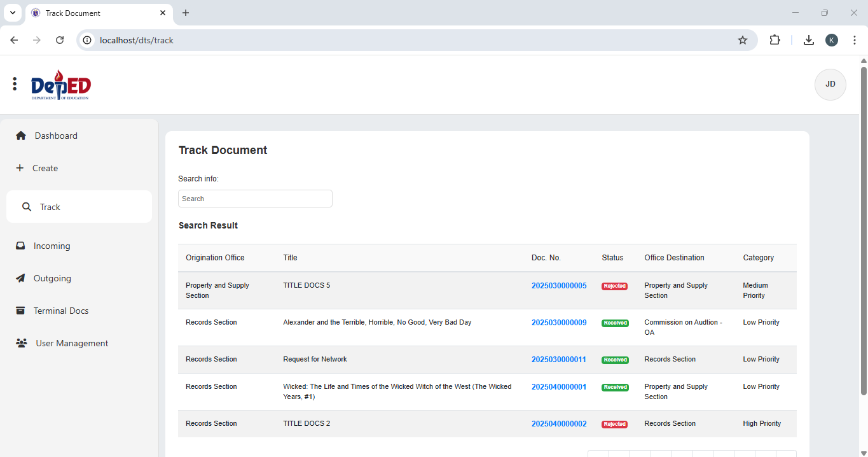Viewport: 868px width, 457px height.
Task: Click the Doc. No. column header
Action: (x=546, y=258)
